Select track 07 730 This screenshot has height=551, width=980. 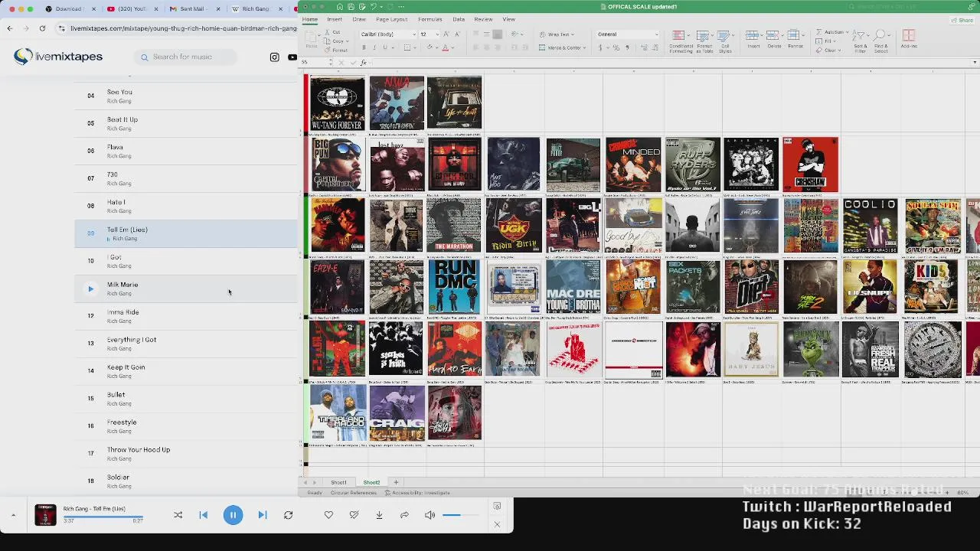pos(186,178)
